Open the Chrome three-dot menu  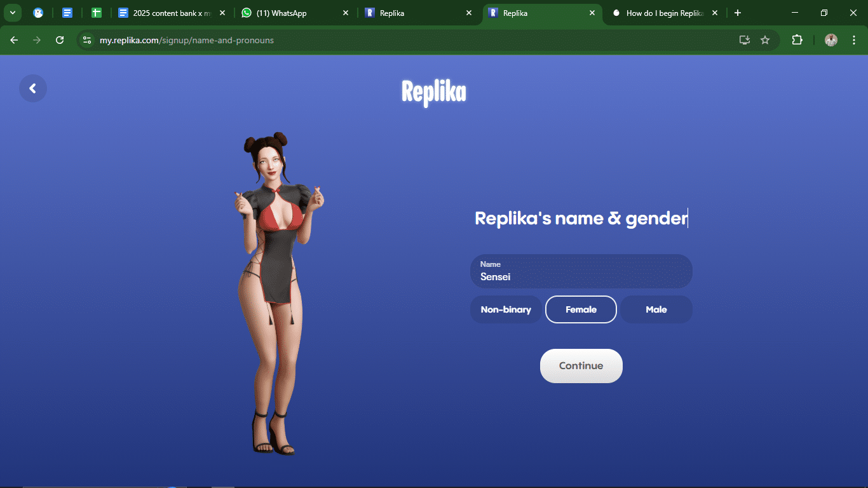pos(853,40)
